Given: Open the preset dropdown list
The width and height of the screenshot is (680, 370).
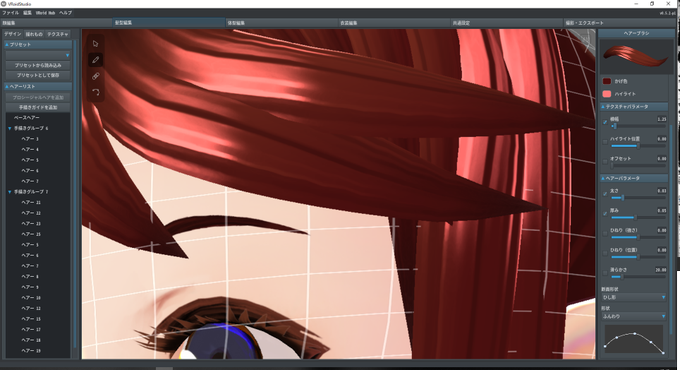Looking at the screenshot, I should click(38, 55).
